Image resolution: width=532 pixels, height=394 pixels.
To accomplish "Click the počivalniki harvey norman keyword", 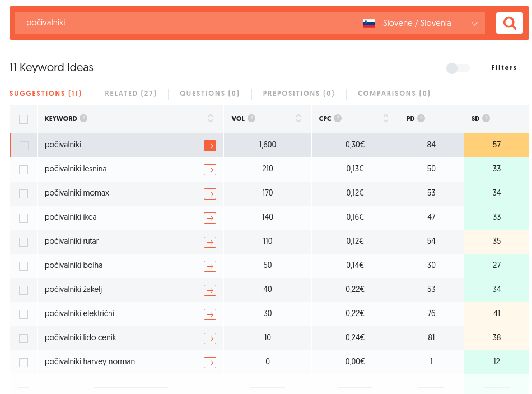I will click(90, 361).
